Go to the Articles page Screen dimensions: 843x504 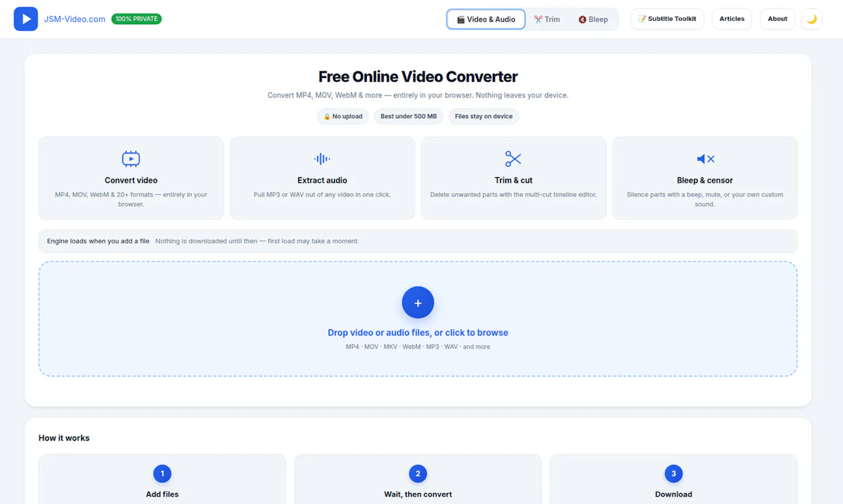click(732, 19)
